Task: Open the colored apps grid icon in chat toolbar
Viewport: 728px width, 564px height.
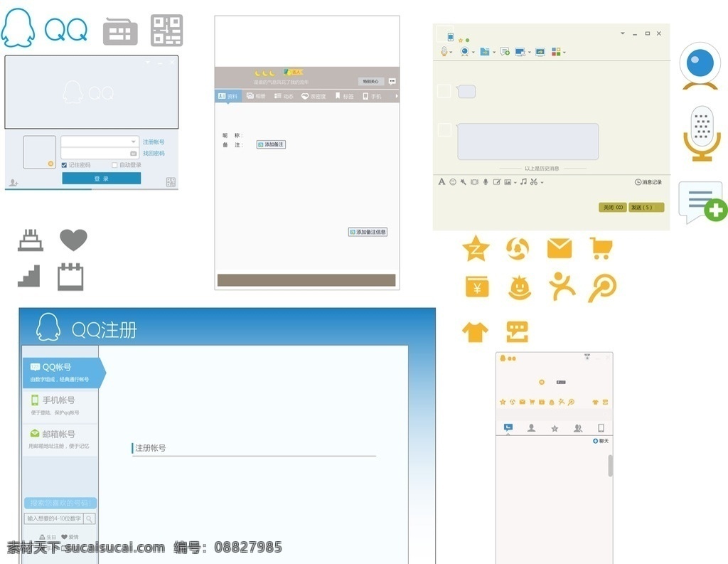Action: click(x=556, y=52)
